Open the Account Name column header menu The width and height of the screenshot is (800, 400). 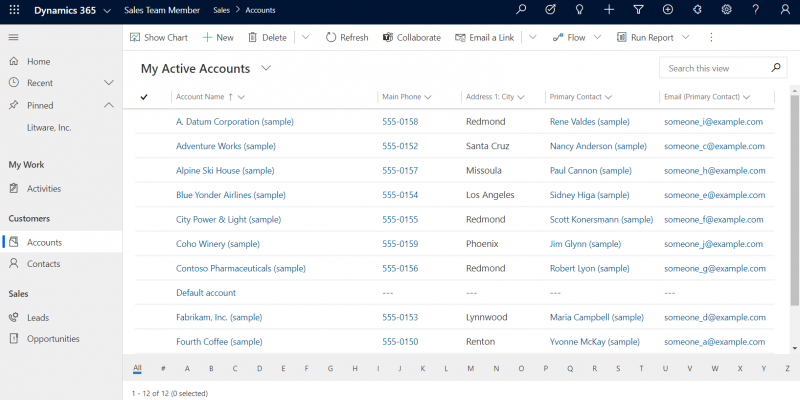[x=241, y=97]
